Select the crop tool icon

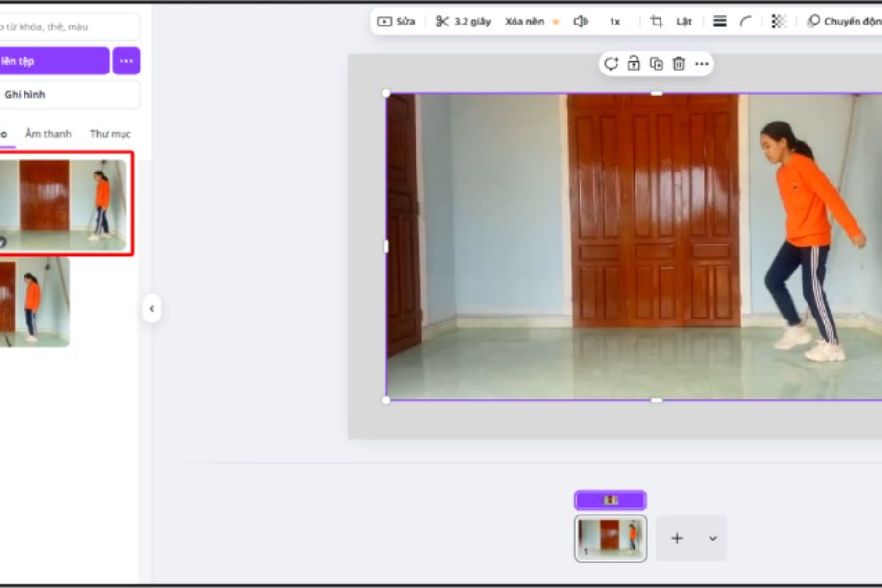[x=657, y=21]
